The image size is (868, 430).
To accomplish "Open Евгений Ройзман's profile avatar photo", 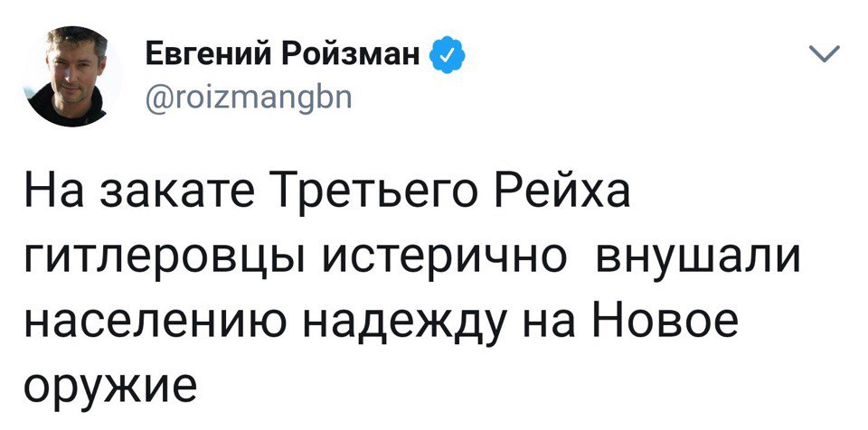I will (x=72, y=77).
